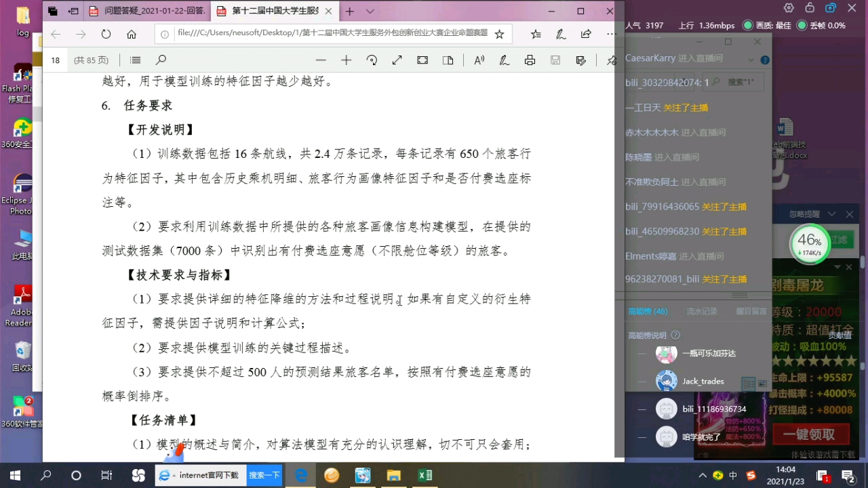Image resolution: width=868 pixels, height=488 pixels.
Task: Show hidden system tray icons
Action: 704,476
